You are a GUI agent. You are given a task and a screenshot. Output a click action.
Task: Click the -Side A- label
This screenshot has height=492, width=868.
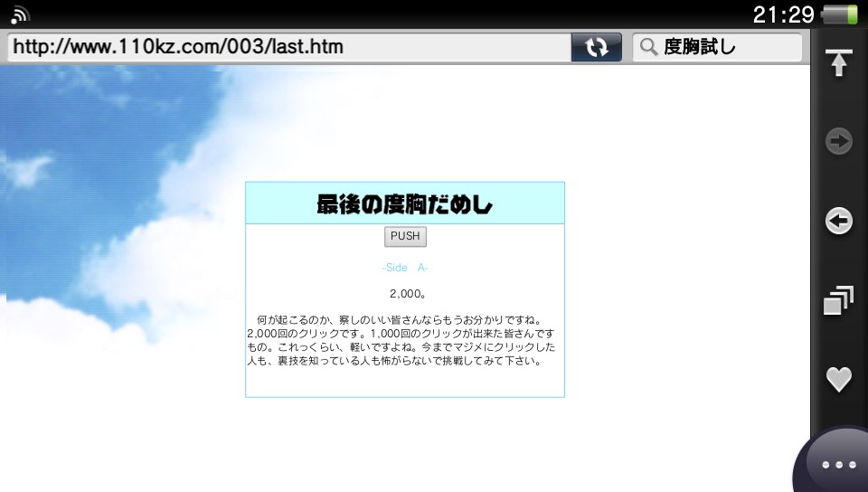[405, 268]
